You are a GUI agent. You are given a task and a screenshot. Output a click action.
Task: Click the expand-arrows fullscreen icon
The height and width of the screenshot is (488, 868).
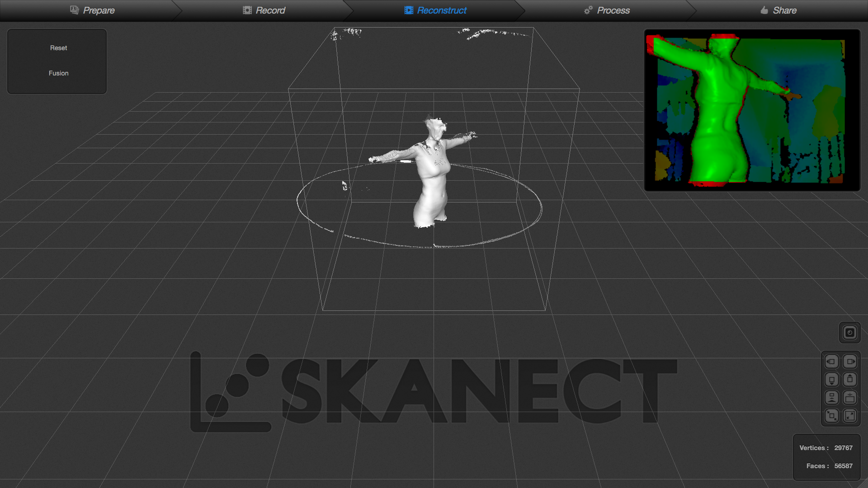[850, 416]
